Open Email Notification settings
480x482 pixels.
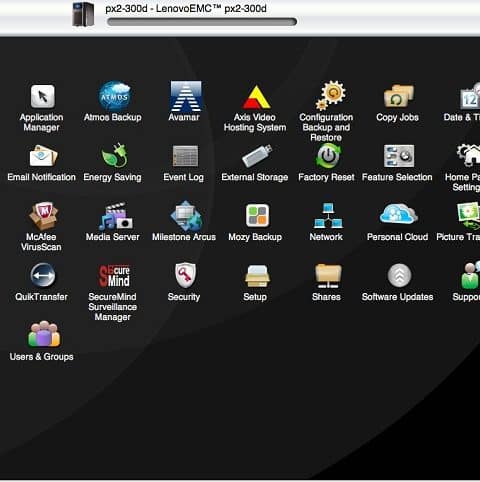point(43,156)
